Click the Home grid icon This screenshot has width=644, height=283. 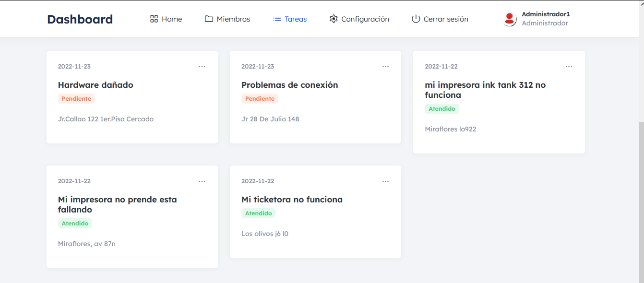(x=154, y=19)
